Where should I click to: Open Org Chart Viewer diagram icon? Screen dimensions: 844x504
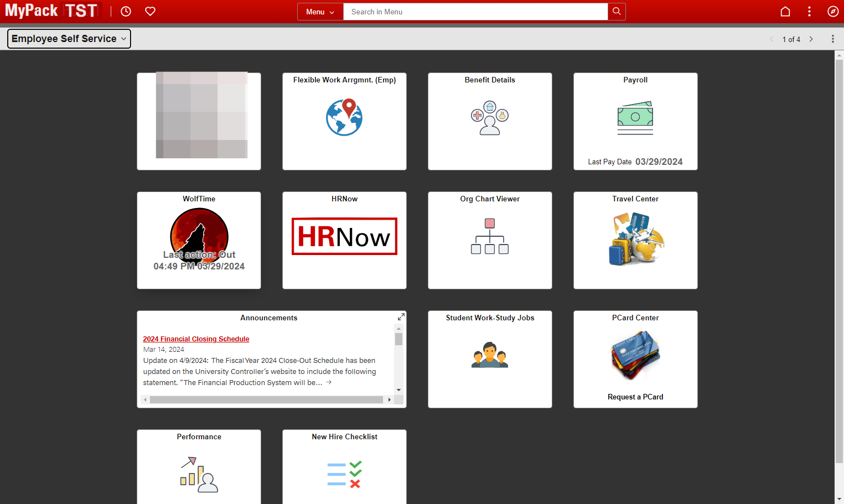[490, 236]
